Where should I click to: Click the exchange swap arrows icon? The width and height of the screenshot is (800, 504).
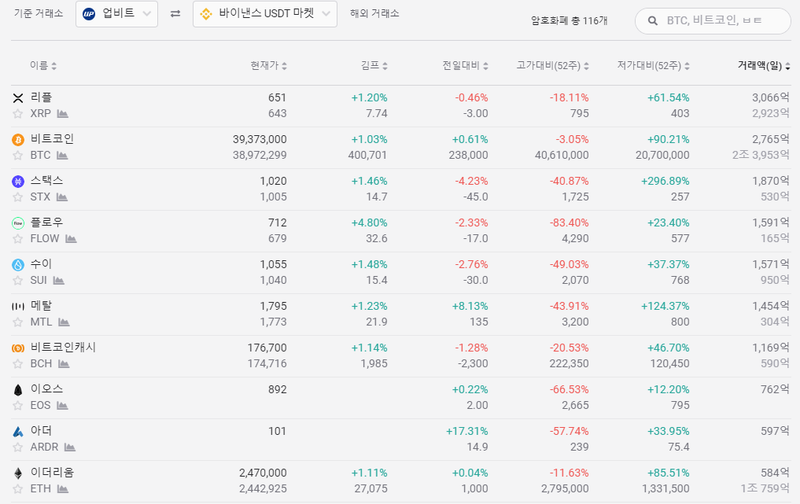(175, 14)
